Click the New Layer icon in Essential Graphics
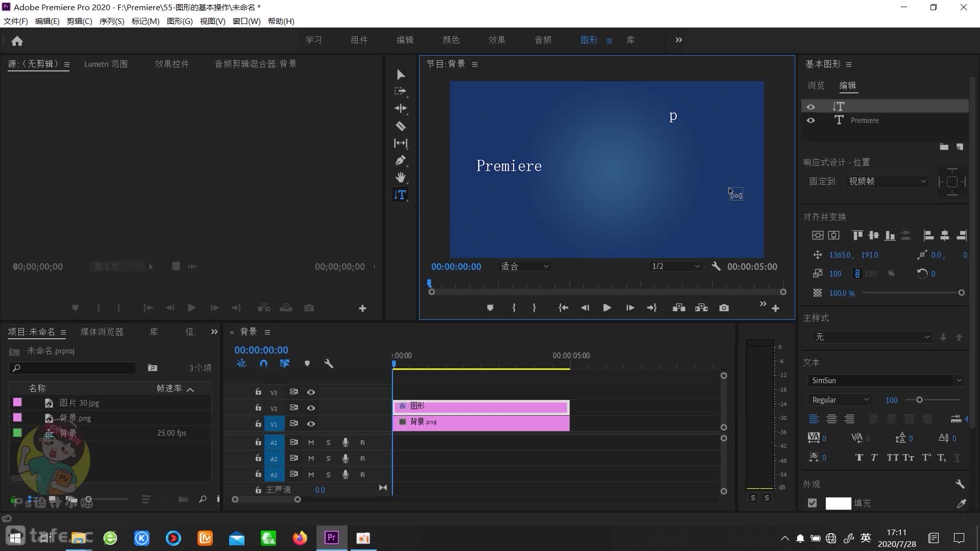Viewport: 980px width, 551px height. pos(960,147)
